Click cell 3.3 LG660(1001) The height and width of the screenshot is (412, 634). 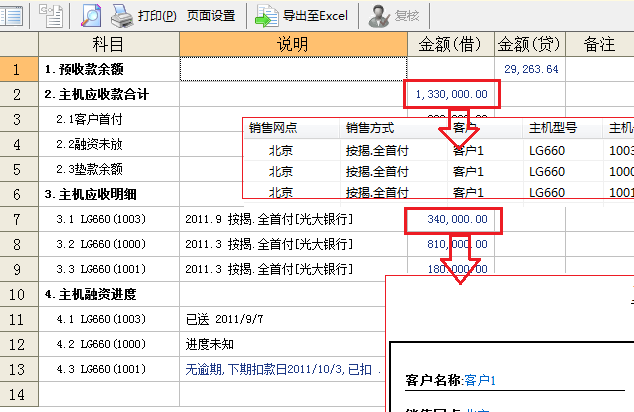pyautogui.click(x=109, y=269)
